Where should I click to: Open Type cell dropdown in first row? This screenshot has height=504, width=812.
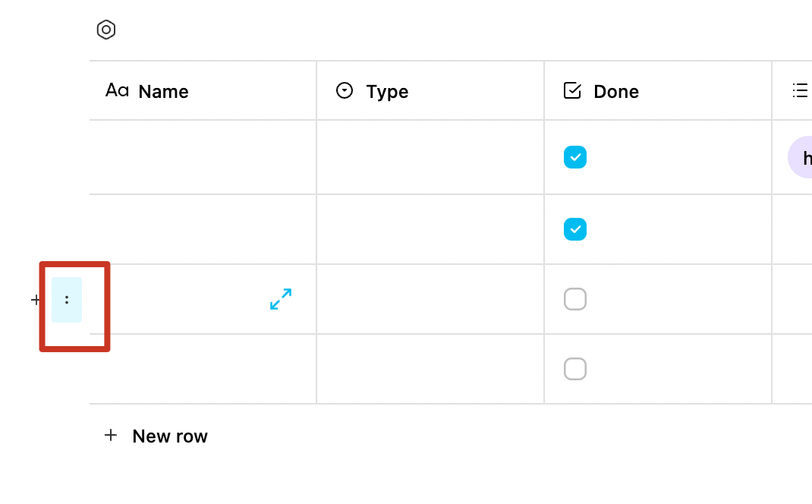[430, 157]
